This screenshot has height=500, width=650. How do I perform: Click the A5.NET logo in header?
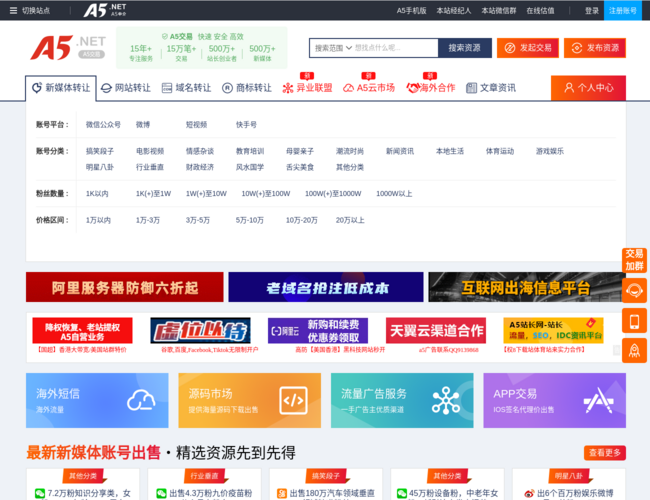click(67, 47)
